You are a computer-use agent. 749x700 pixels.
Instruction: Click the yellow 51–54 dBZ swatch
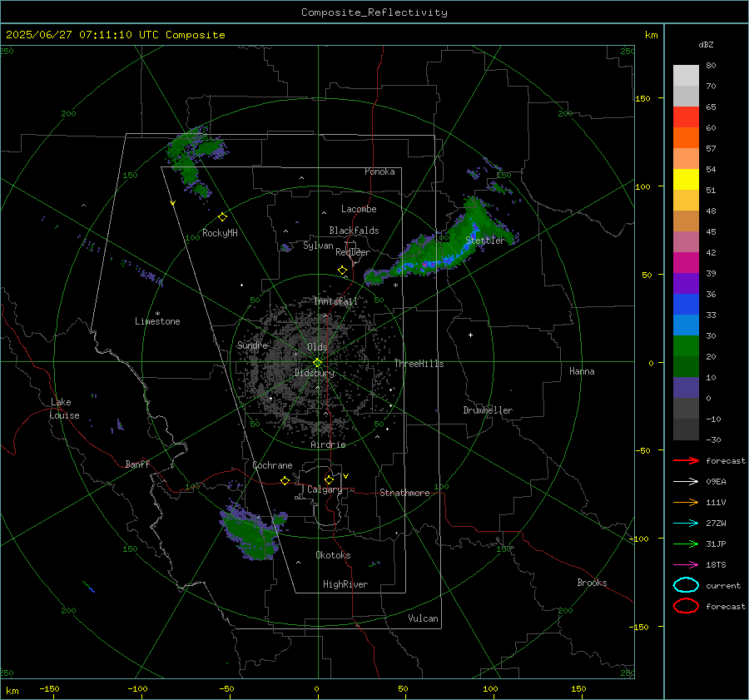(x=686, y=180)
